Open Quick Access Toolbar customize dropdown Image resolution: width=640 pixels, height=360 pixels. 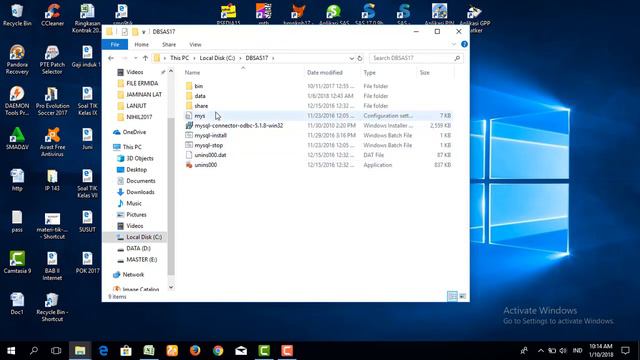pyautogui.click(x=144, y=32)
